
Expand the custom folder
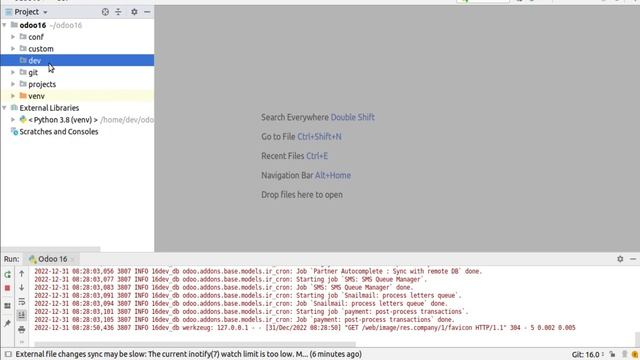coord(13,49)
